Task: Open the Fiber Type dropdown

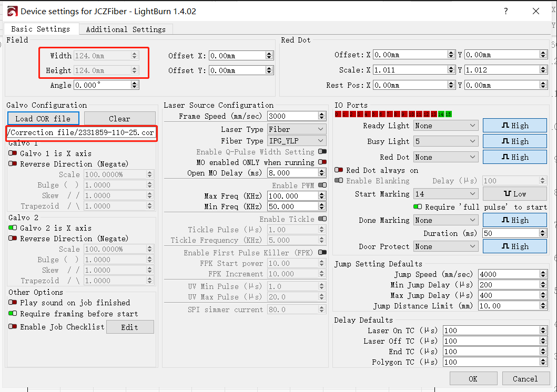Action: (296, 141)
